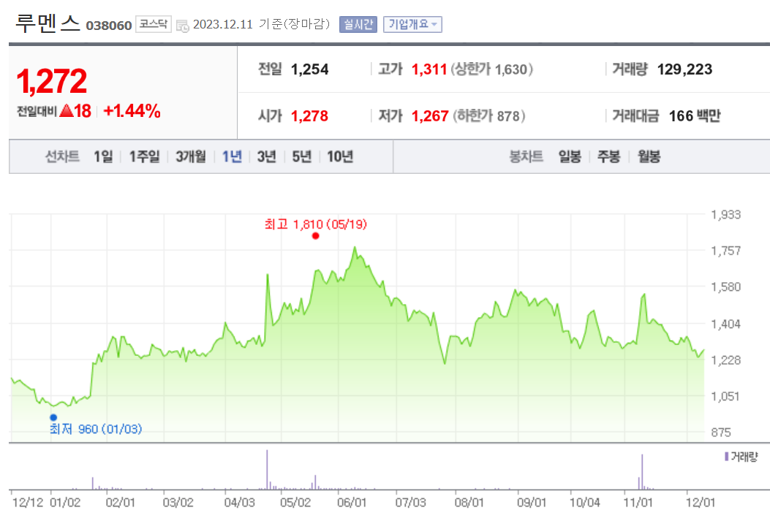Click the calendar icon before the date
Screen dimensions: 770x532
point(182,26)
